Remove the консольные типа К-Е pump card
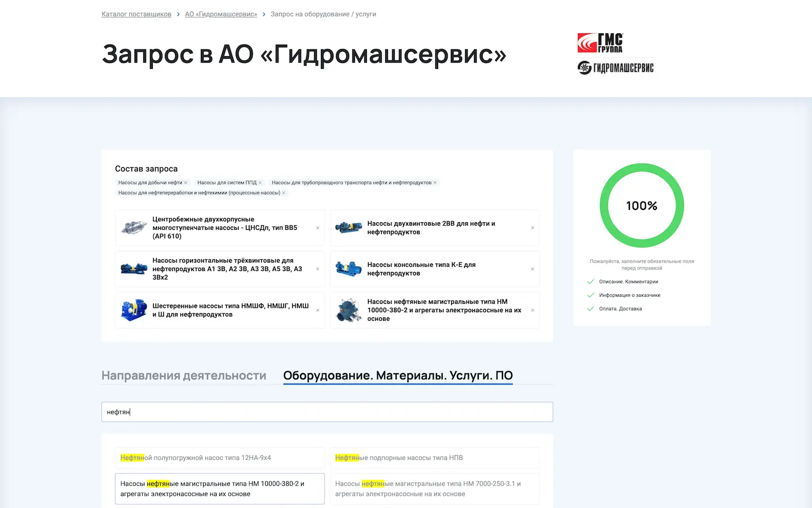Viewport: 812px width, 508px height. coord(532,269)
